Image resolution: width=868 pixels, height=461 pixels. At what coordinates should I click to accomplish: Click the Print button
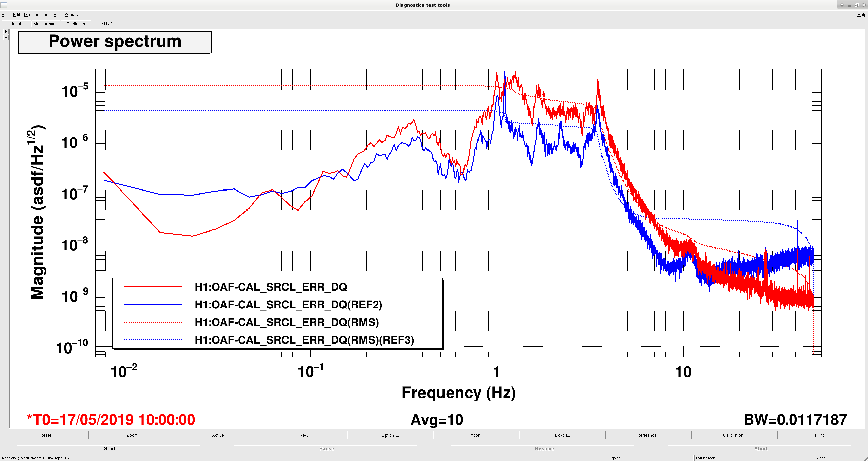821,435
